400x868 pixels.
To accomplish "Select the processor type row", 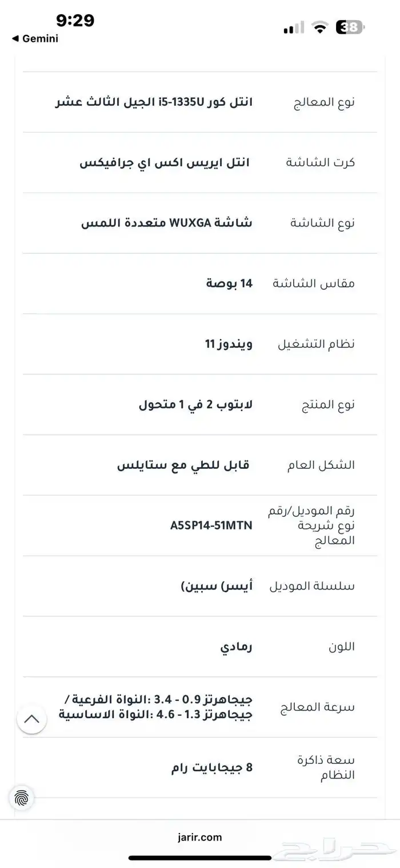I will click(x=200, y=102).
